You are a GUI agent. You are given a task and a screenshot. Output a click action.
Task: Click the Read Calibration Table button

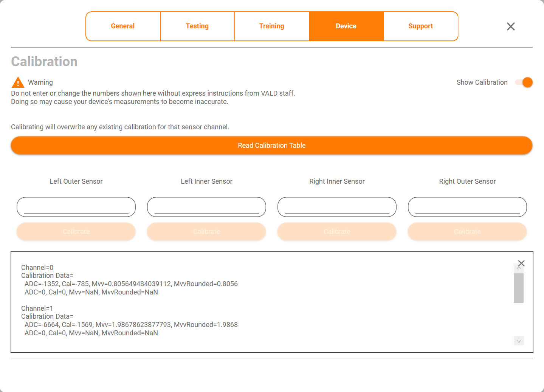pyautogui.click(x=272, y=146)
